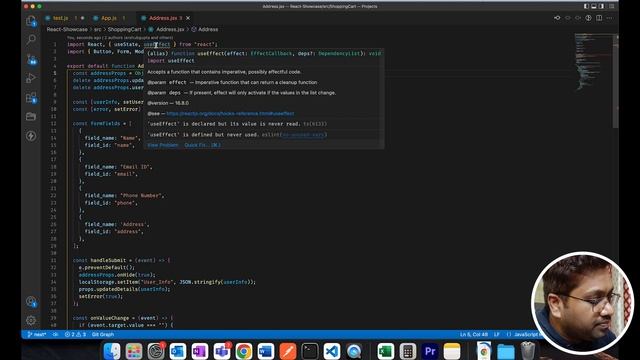
Task: Toggle the primary side bar layout
Action: tap(586, 6)
